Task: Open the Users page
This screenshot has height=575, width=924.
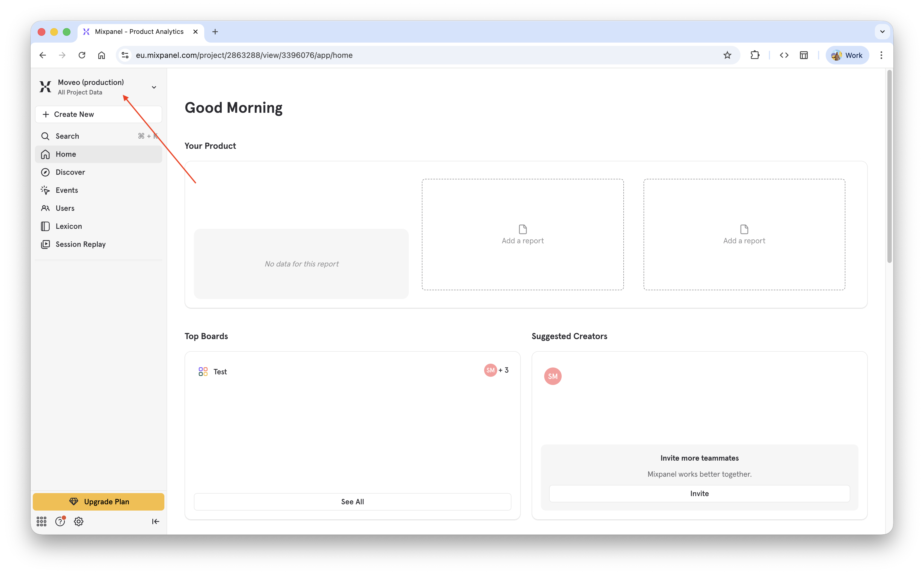Action: point(65,208)
